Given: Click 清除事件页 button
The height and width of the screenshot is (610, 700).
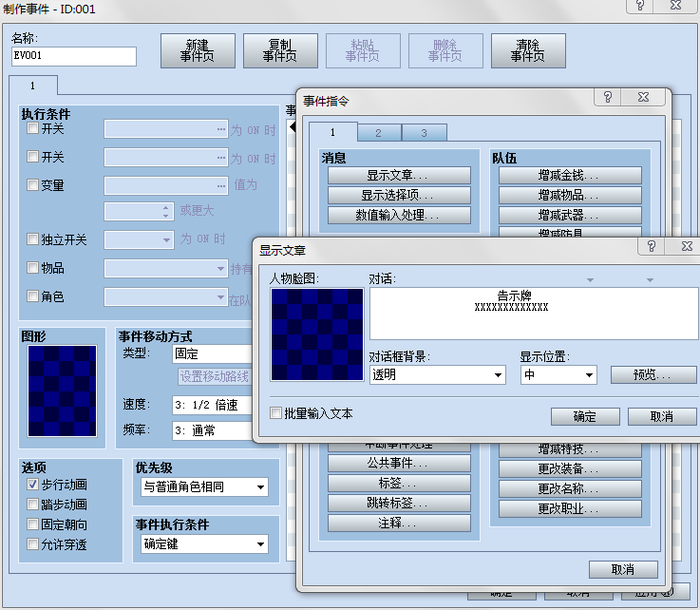Looking at the screenshot, I should click(x=528, y=50).
